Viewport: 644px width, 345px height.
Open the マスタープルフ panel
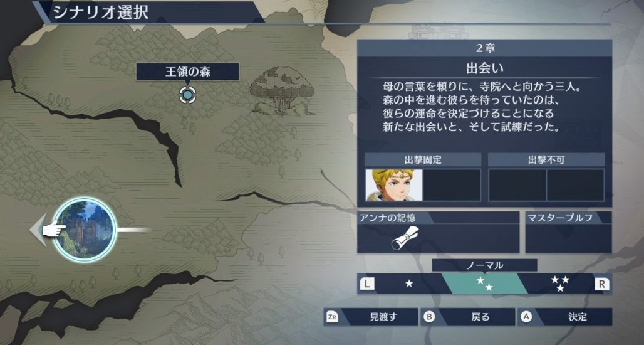pos(568,232)
